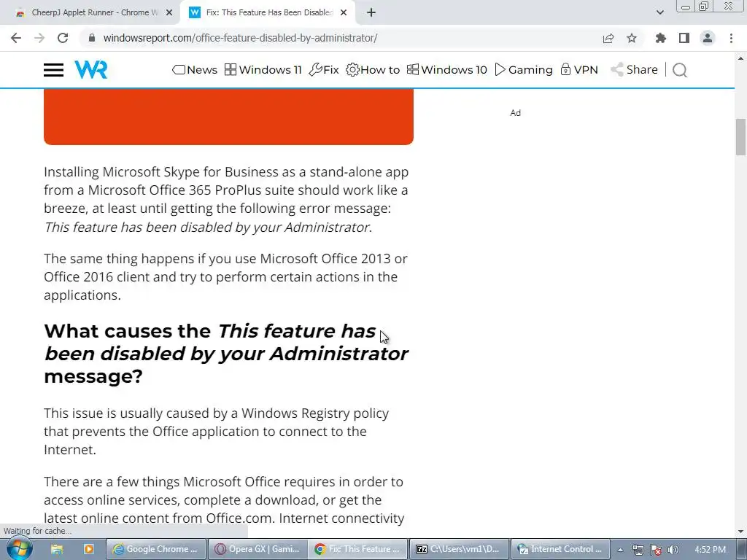
Task: Reload the current page
Action: 63,38
